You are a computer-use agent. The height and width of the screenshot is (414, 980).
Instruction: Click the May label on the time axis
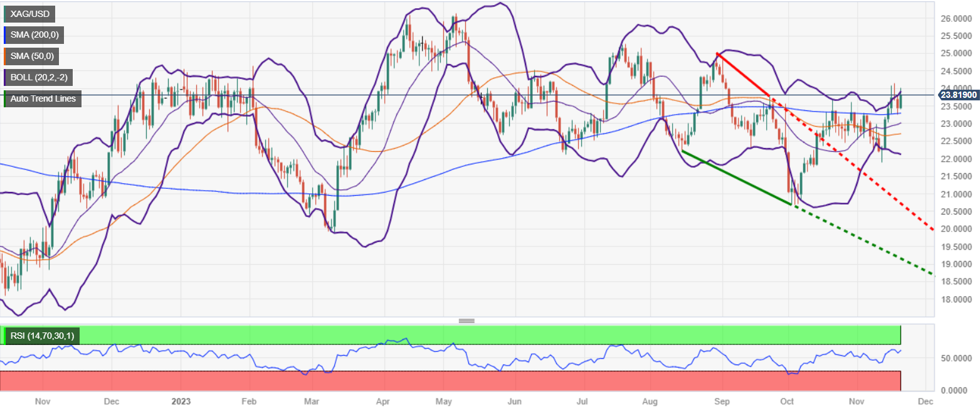tap(444, 400)
